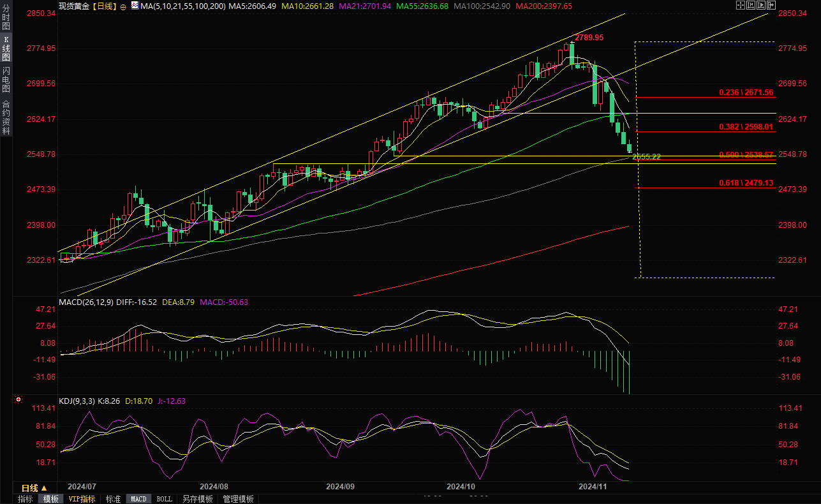Open the VIP指标 tab
Image resolution: width=821 pixels, height=504 pixels.
click(82, 499)
